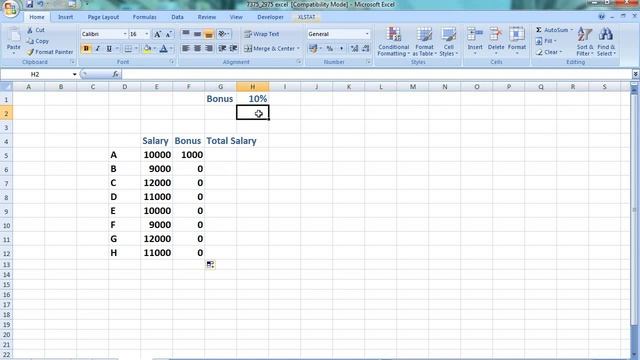Screen dimensions: 640x360
Task: Open Conditional Formatting menu
Action: click(393, 42)
